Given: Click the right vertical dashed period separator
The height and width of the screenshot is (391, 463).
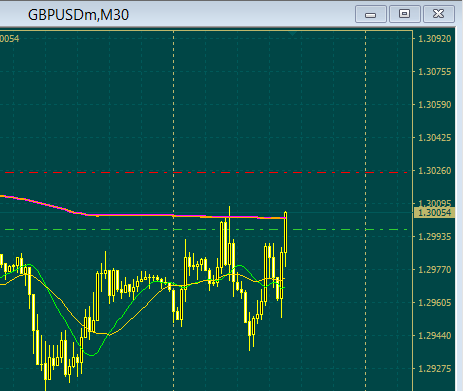Looking at the screenshot, I should (366, 210).
